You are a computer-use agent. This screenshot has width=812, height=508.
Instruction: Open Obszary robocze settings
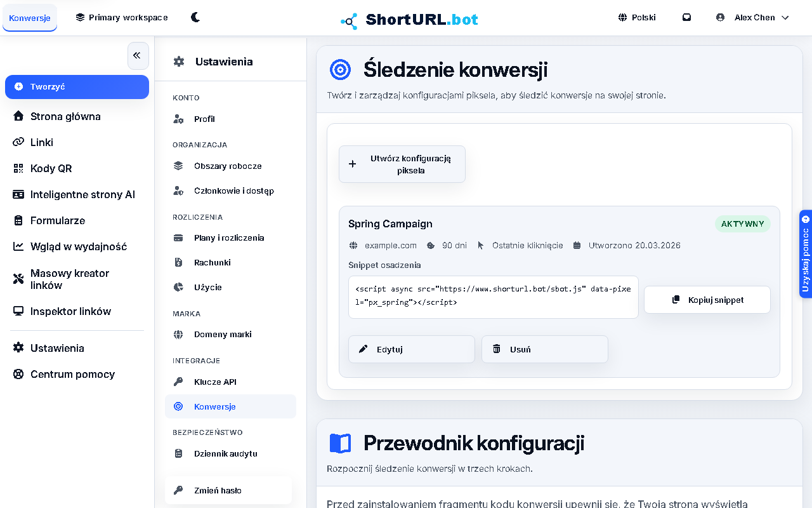(x=230, y=166)
